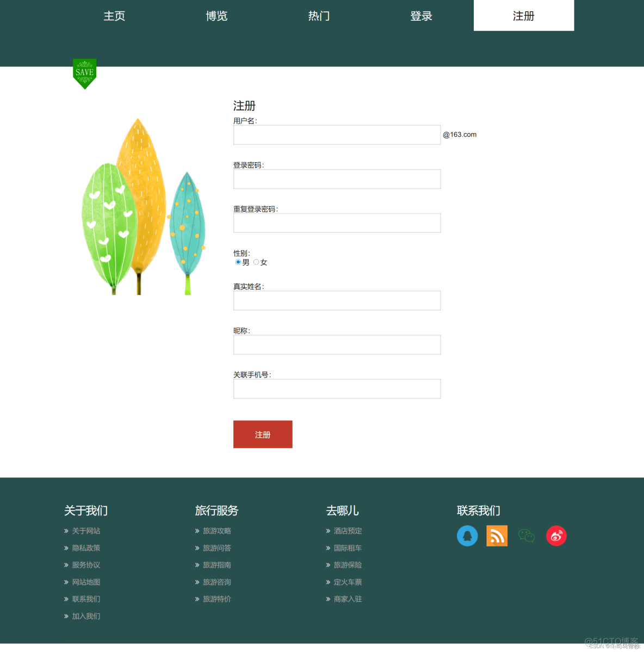
Task: View the 隐私政策 privacy policy link
Action: (85, 548)
